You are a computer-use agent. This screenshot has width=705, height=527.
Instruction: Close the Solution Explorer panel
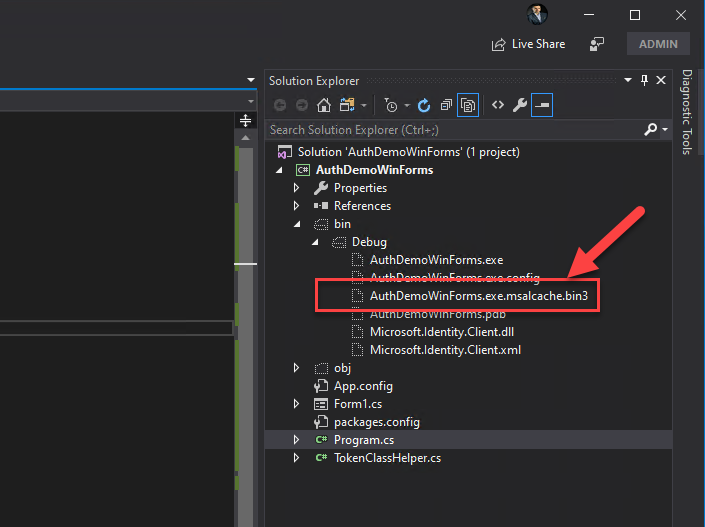coord(661,80)
